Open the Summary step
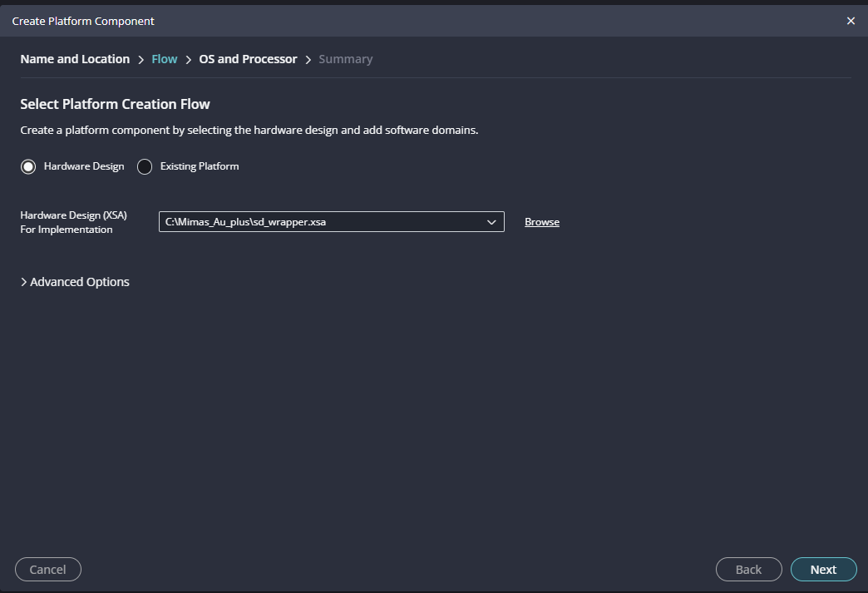The width and height of the screenshot is (868, 593). pos(345,59)
